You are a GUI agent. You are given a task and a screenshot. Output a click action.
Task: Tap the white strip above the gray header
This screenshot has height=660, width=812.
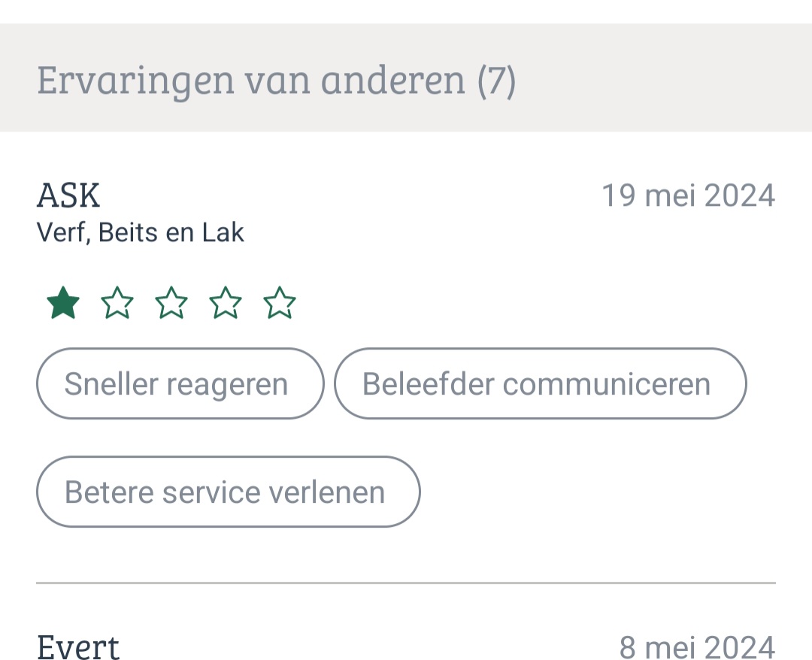[x=406, y=11]
